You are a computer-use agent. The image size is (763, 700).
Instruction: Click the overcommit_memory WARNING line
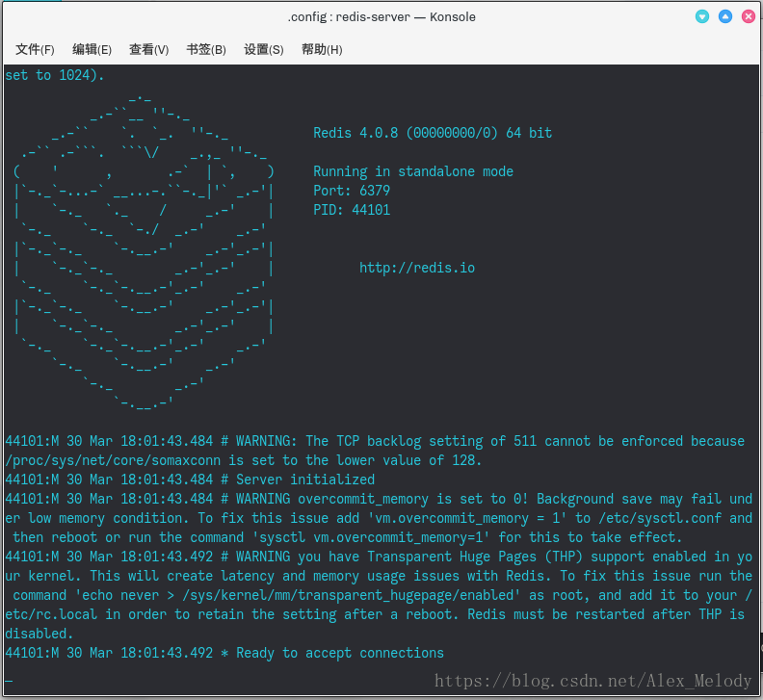click(x=379, y=499)
